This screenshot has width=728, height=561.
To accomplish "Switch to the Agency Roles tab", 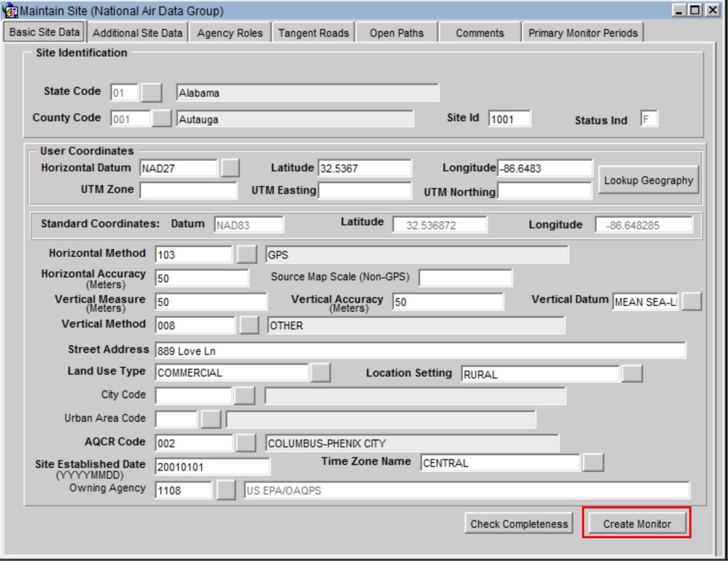I will (230, 33).
